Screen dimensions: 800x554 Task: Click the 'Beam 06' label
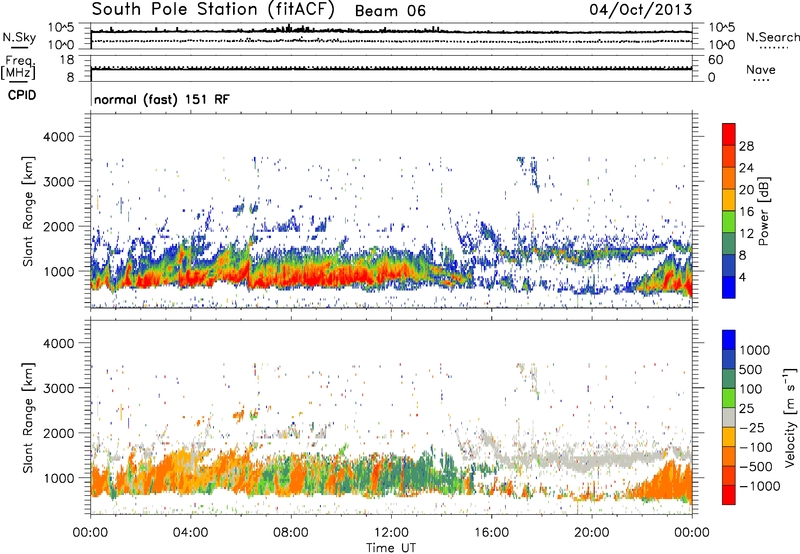click(x=390, y=11)
